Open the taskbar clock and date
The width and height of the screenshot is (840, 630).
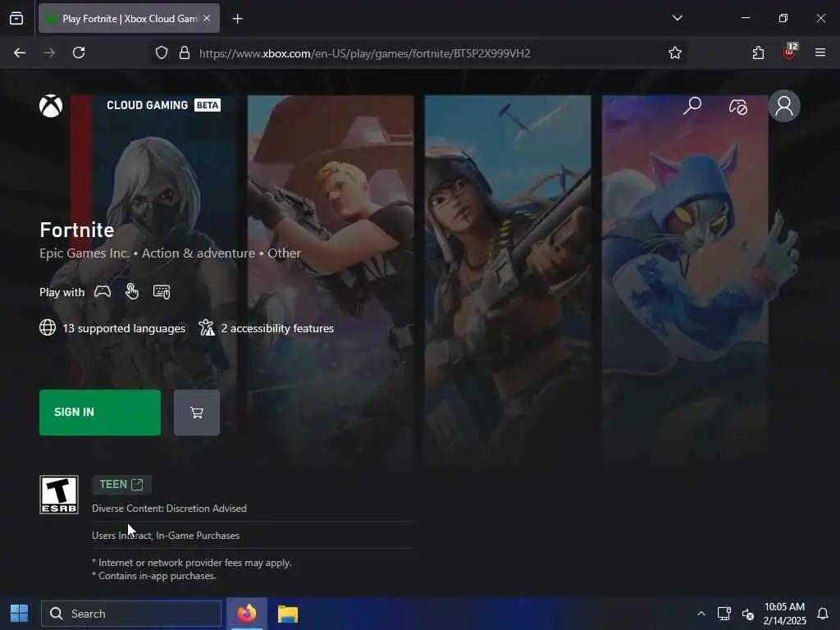click(x=784, y=614)
